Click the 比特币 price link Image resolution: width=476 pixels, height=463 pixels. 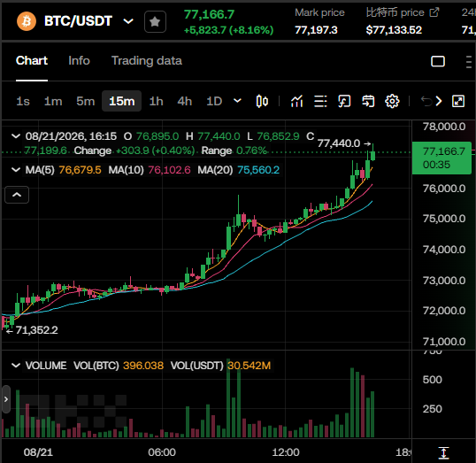[395, 12]
